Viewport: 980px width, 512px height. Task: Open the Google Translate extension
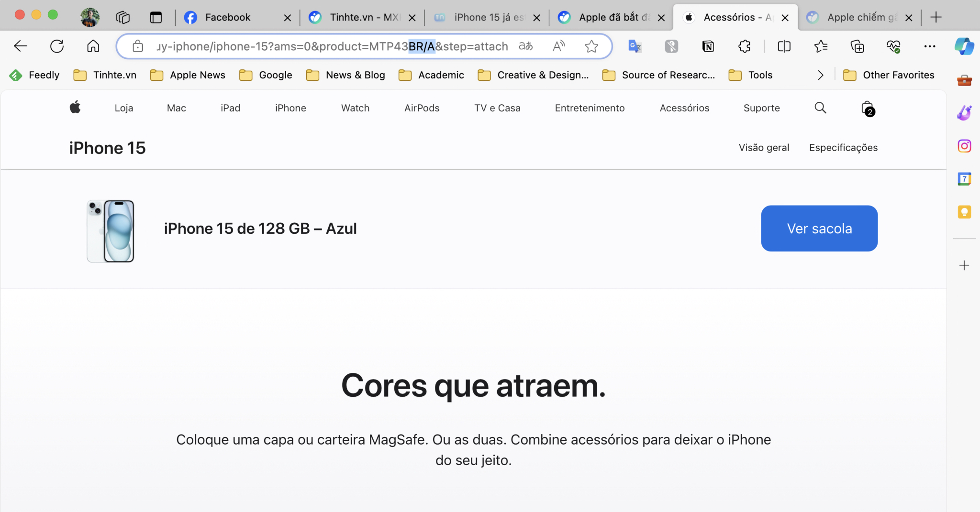point(635,46)
